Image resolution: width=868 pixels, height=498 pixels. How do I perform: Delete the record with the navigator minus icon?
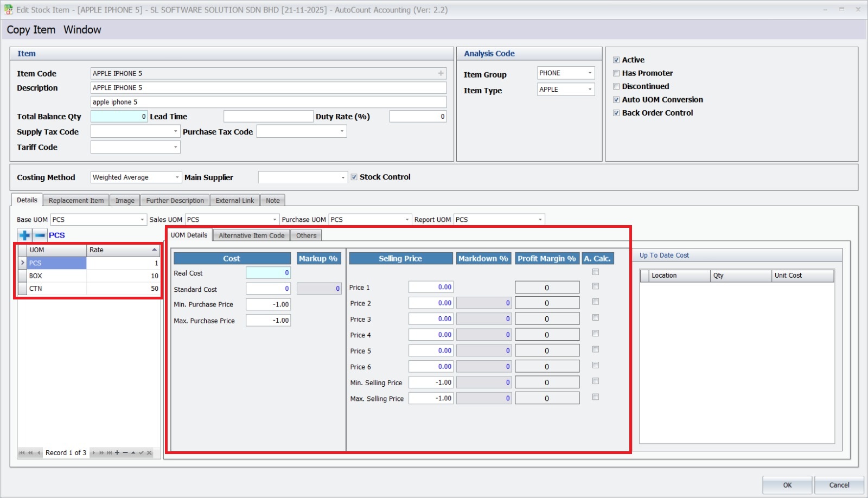pos(125,453)
